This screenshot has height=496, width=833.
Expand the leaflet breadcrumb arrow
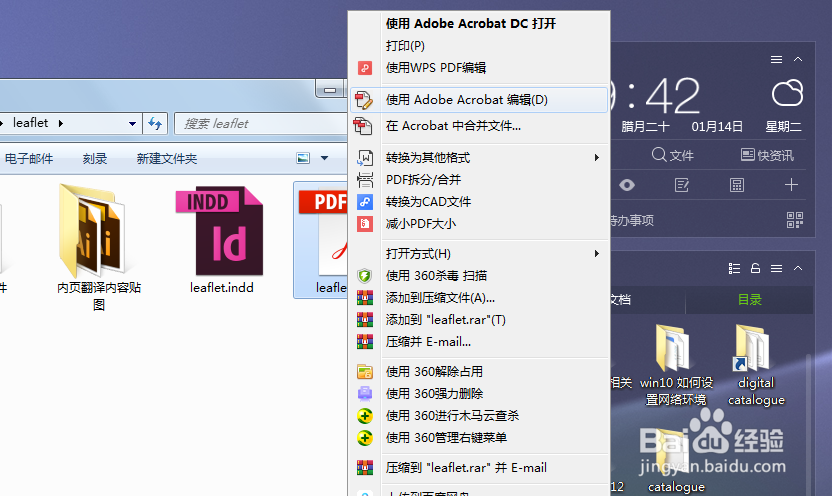61,123
